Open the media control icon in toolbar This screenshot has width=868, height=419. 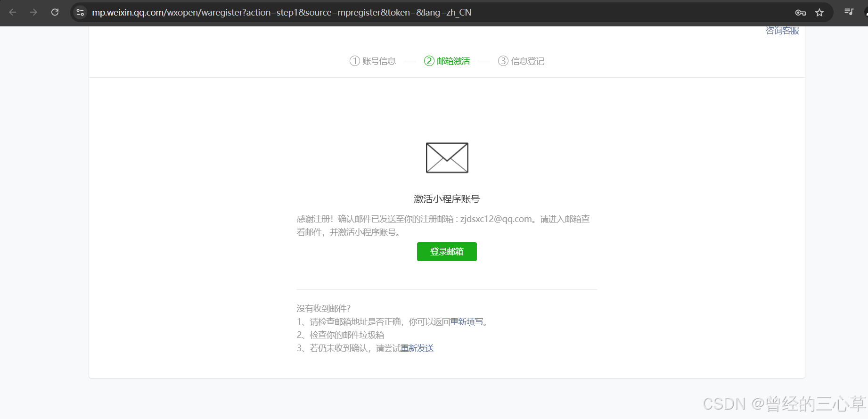[849, 12]
